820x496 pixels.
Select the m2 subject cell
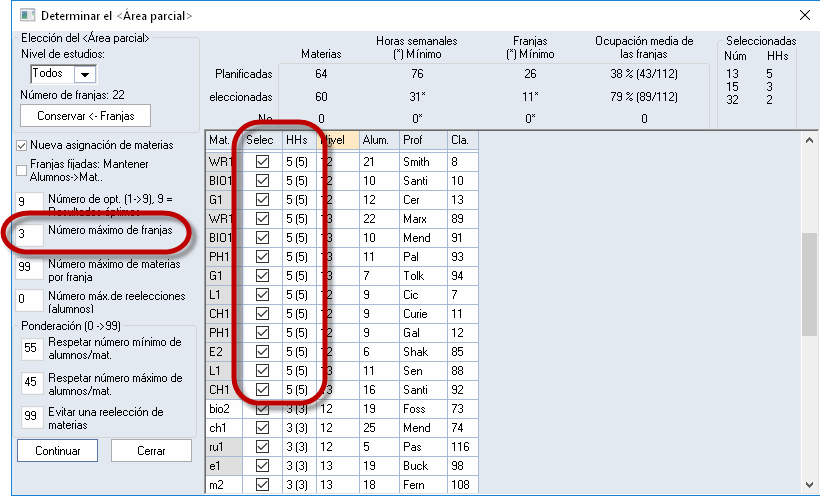[x=224, y=485]
